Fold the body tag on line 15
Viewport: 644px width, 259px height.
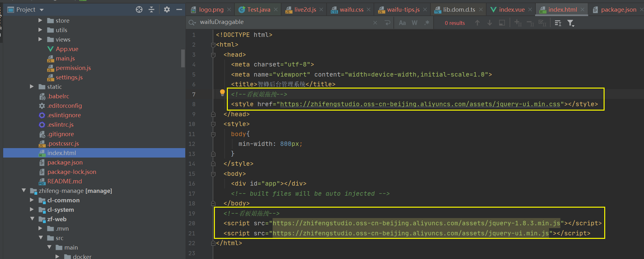(x=213, y=174)
